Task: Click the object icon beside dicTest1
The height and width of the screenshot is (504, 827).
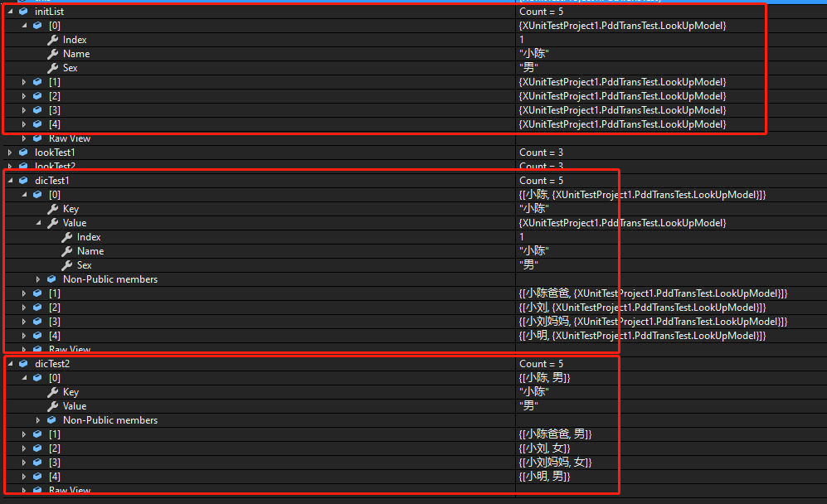Action: click(x=22, y=180)
